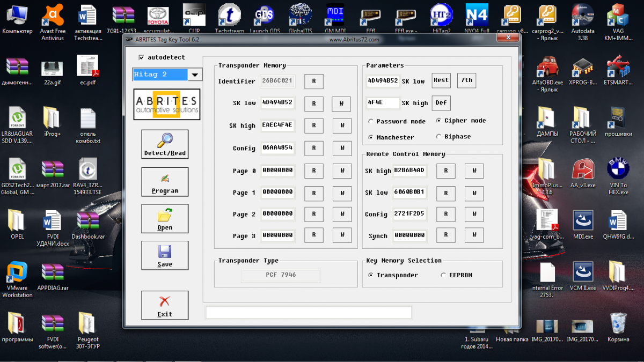Image resolution: width=644 pixels, height=362 pixels.
Task: Save data using the floppy Save button
Action: click(165, 255)
